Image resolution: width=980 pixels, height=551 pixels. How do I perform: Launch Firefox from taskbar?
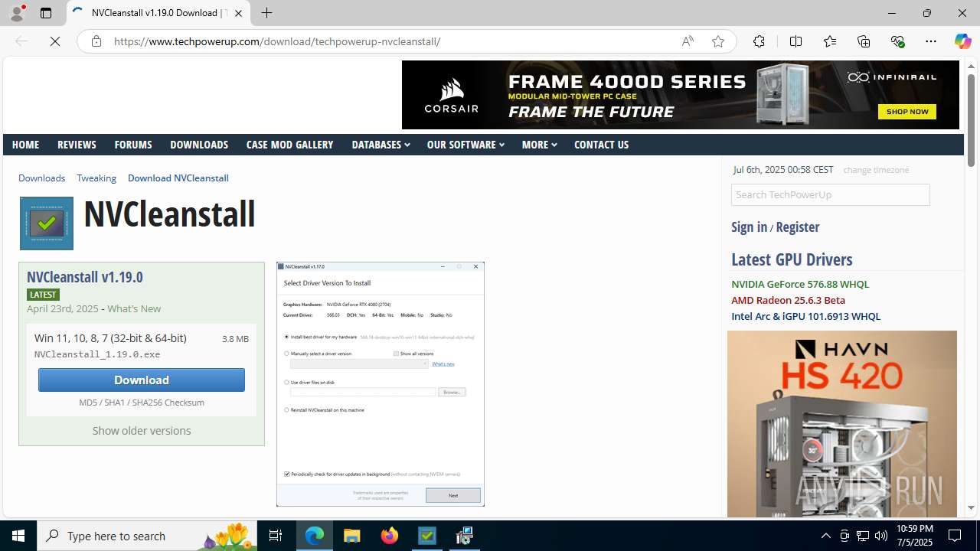click(x=390, y=536)
